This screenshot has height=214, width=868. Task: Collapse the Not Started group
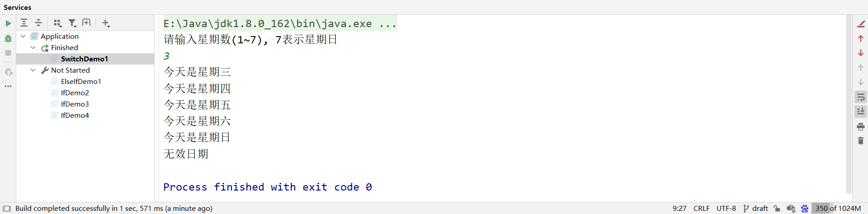[x=33, y=70]
